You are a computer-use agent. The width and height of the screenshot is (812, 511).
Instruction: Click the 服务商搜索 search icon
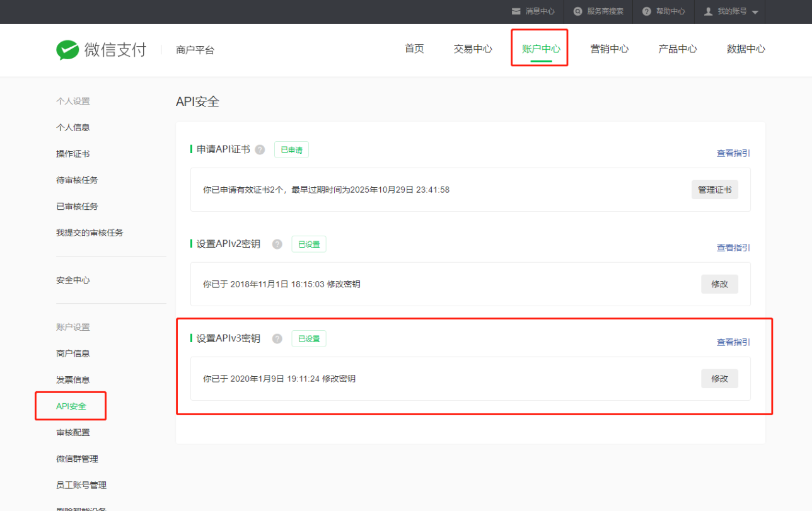(x=577, y=11)
